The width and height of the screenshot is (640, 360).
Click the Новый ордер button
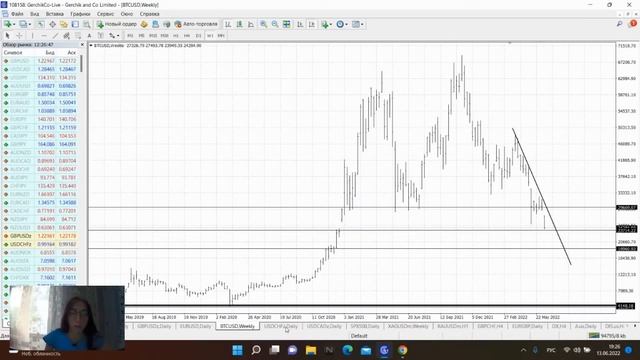117,24
